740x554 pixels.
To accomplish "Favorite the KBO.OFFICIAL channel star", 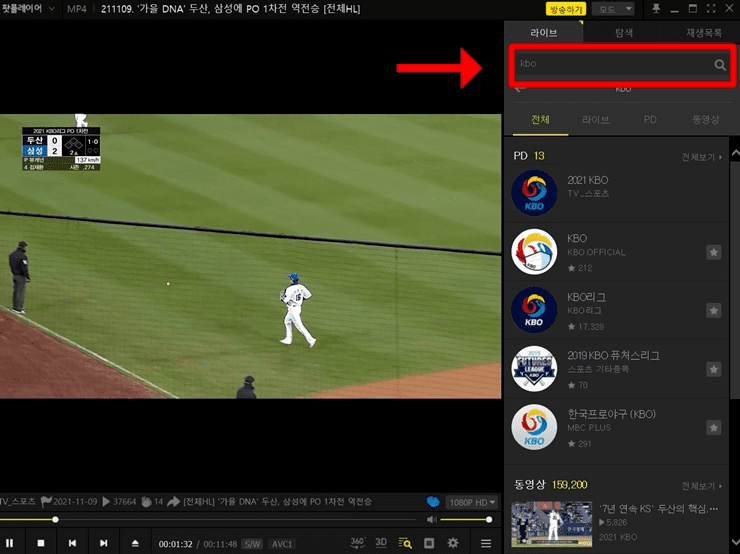I will click(x=714, y=252).
